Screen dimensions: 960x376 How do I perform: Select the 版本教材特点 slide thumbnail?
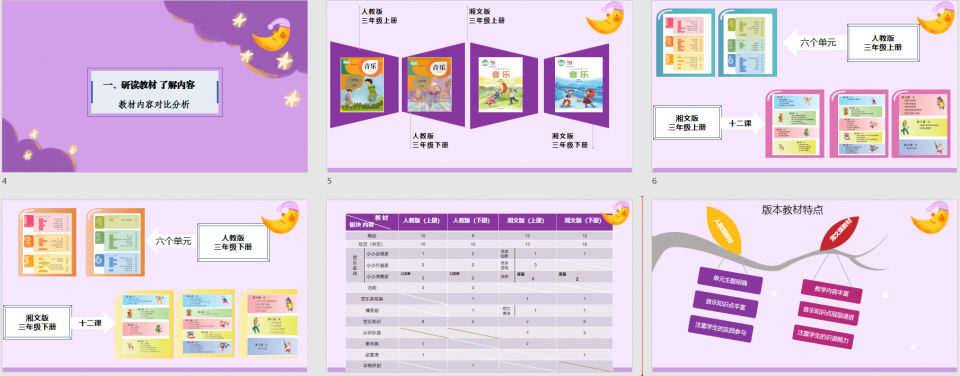tap(804, 285)
